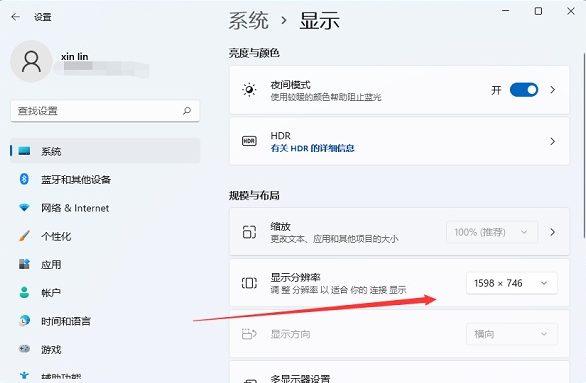Select 系统 in the sidebar

point(105,151)
